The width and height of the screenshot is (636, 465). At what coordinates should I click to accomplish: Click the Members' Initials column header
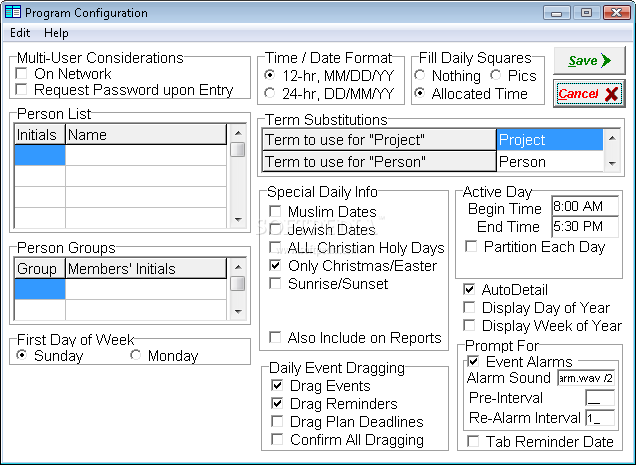pyautogui.click(x=146, y=268)
